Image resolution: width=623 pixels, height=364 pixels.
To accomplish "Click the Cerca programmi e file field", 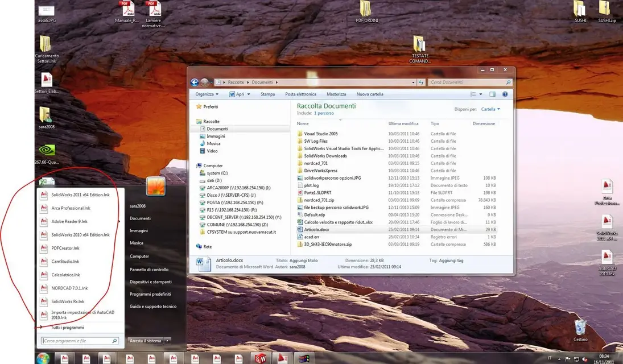I will click(x=80, y=341).
